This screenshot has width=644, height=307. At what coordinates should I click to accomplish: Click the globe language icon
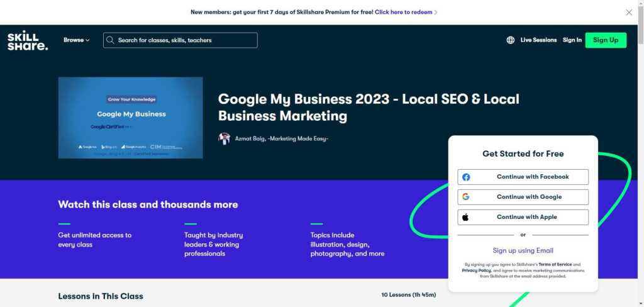pyautogui.click(x=510, y=40)
